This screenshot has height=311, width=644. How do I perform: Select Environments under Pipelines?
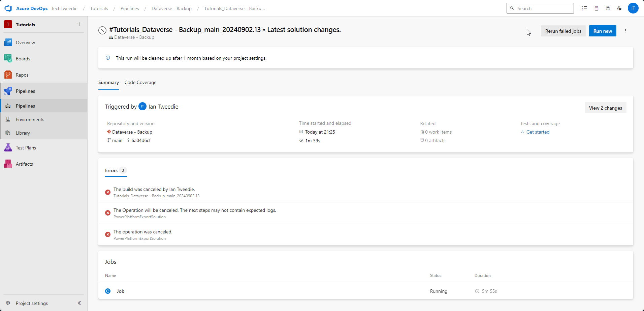(x=30, y=119)
